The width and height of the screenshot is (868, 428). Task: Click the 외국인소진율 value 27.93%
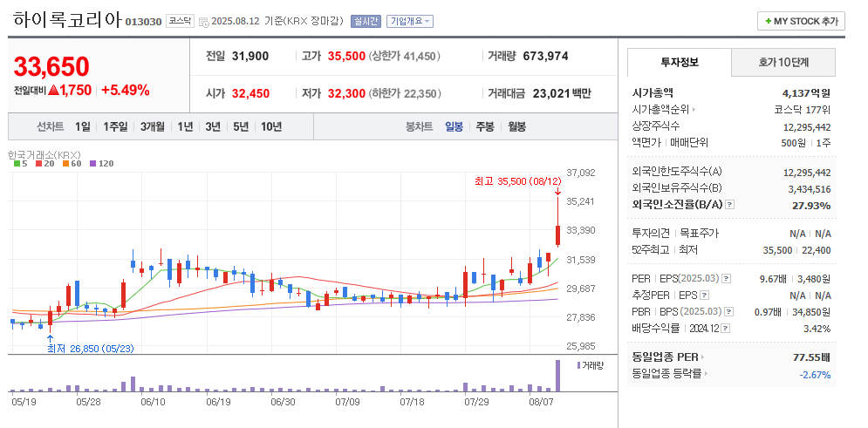[x=811, y=205]
